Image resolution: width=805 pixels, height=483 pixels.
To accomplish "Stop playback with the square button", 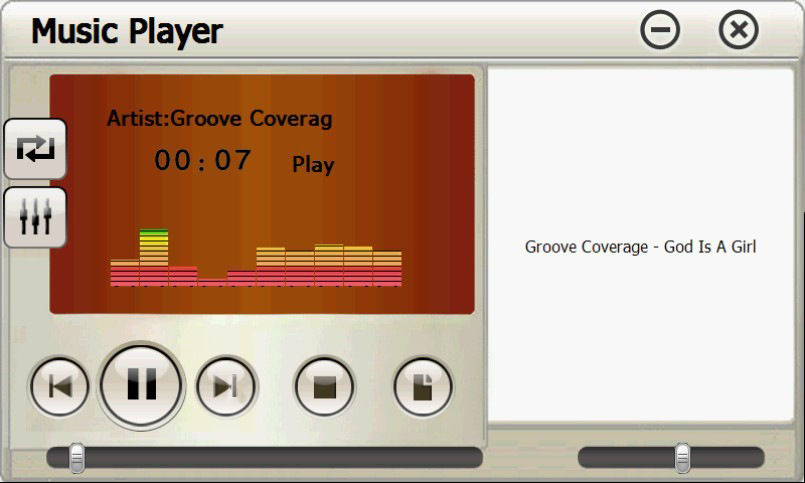I will [x=324, y=386].
